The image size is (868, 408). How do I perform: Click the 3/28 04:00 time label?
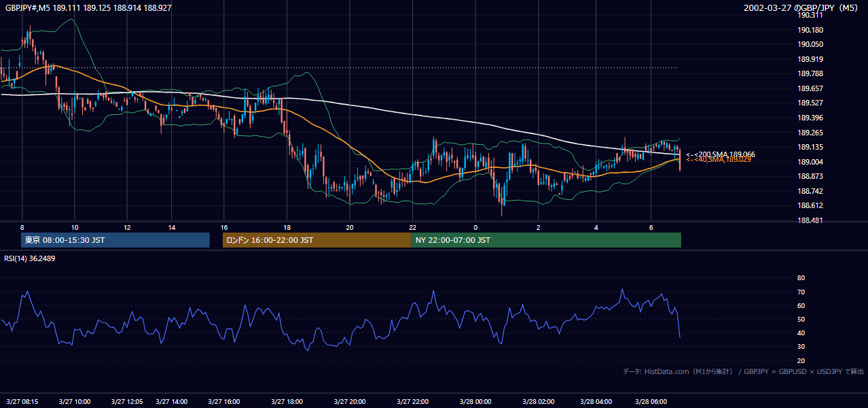(x=596, y=402)
